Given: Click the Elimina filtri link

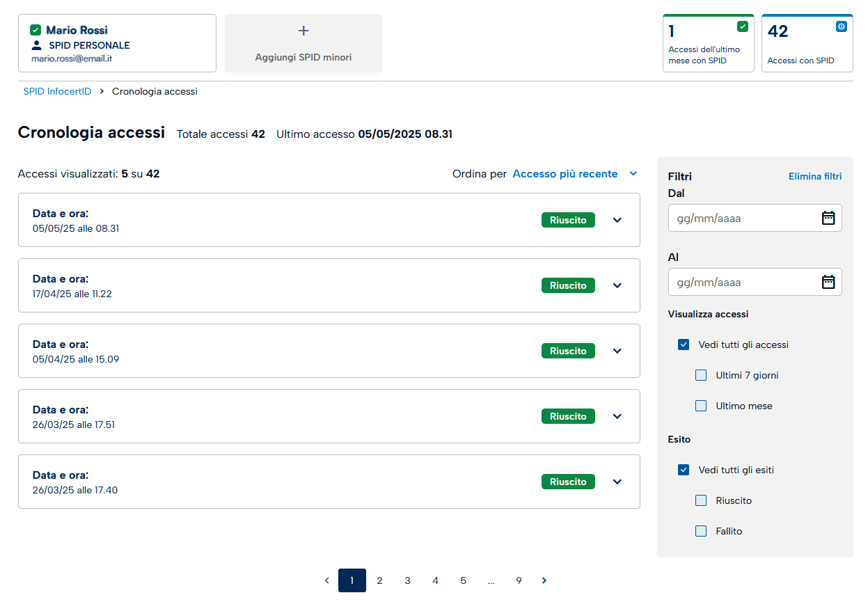Looking at the screenshot, I should point(814,176).
